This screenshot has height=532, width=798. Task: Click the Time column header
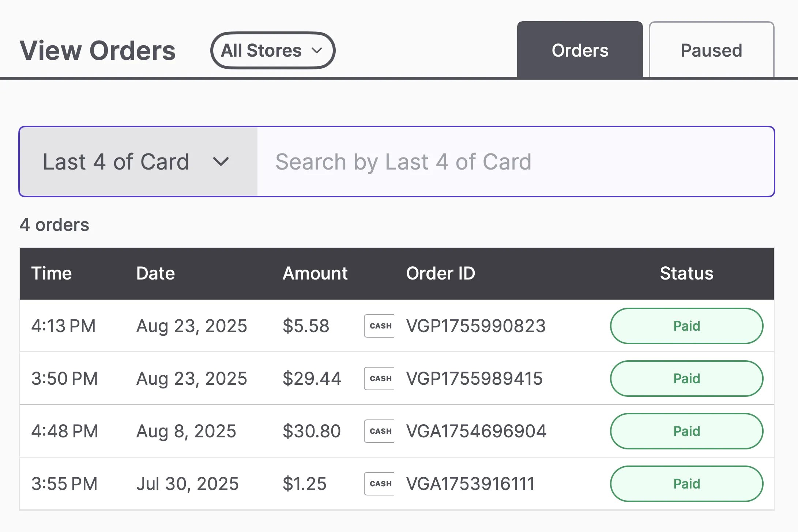[x=52, y=273]
